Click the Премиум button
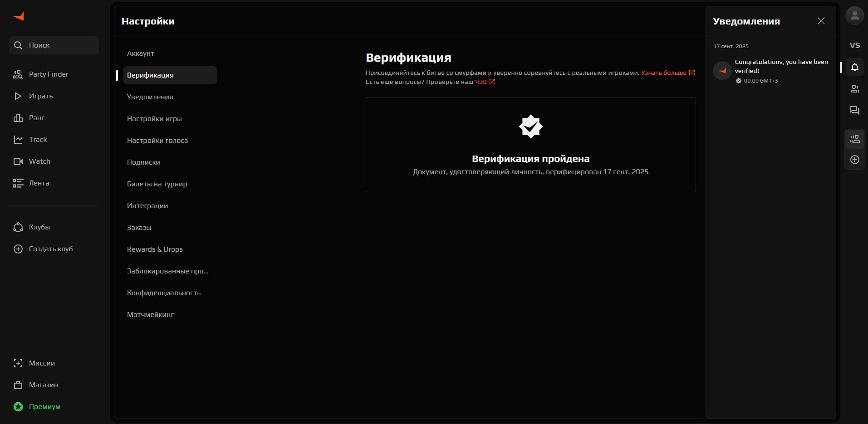Viewport: 868px width, 424px height. (x=44, y=407)
